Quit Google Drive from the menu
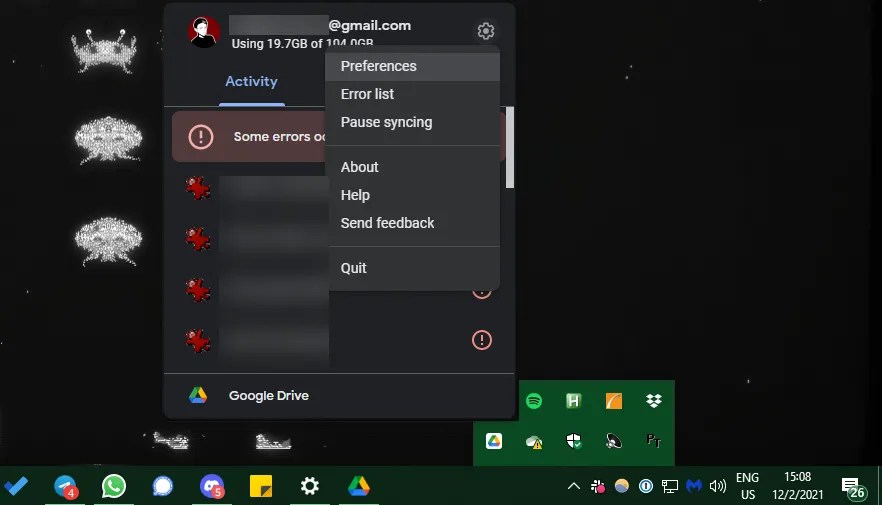 click(412, 268)
